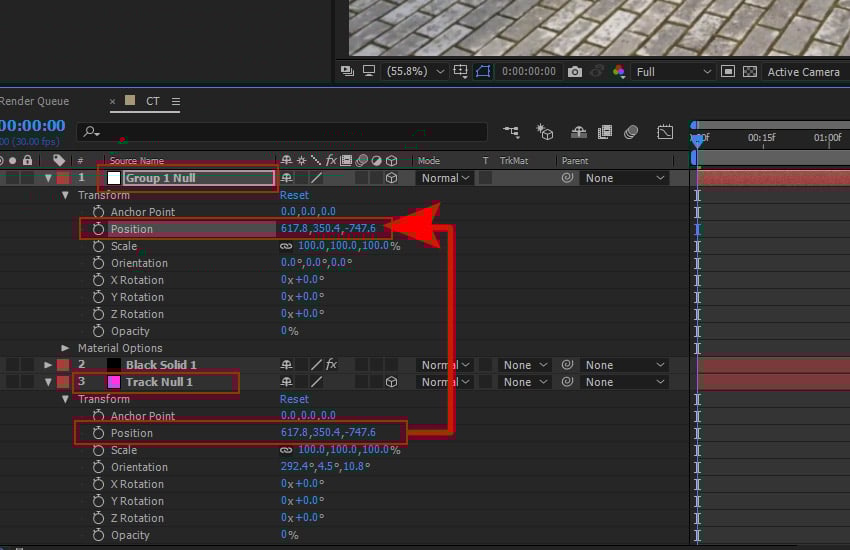Collapse Transform group under Group 1 Null
850x550 pixels.
click(x=65, y=195)
